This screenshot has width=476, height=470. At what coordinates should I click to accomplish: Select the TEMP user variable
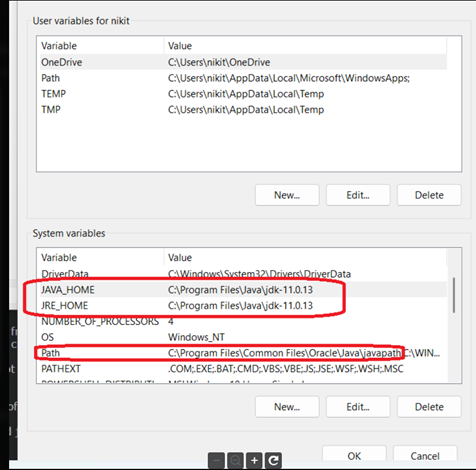point(243,94)
